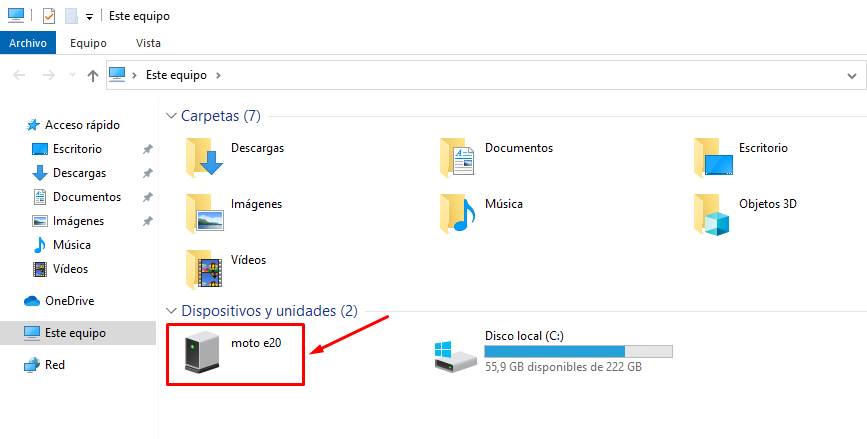The width and height of the screenshot is (867, 439).
Task: Select OneDrive in the navigation pane
Action: 69,301
